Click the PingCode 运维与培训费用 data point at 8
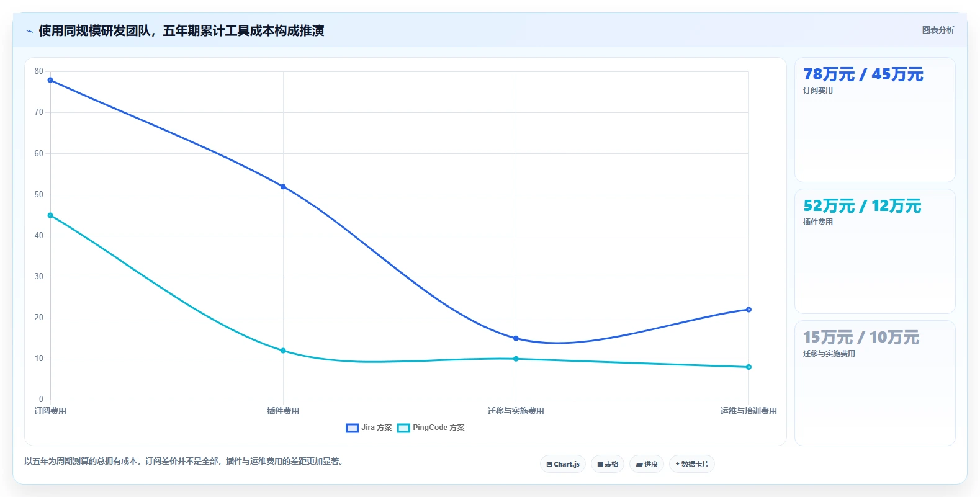Image resolution: width=980 pixels, height=497 pixels. (748, 367)
